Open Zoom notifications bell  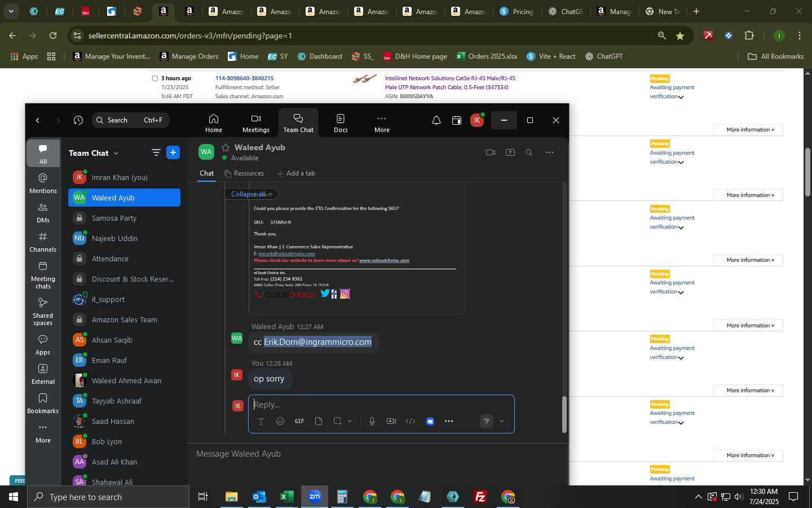point(436,120)
